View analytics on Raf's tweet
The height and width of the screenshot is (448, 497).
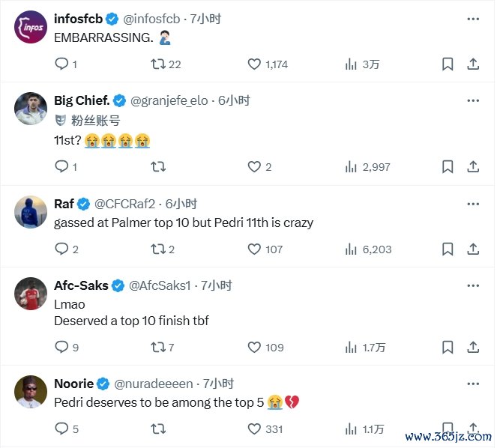(351, 249)
